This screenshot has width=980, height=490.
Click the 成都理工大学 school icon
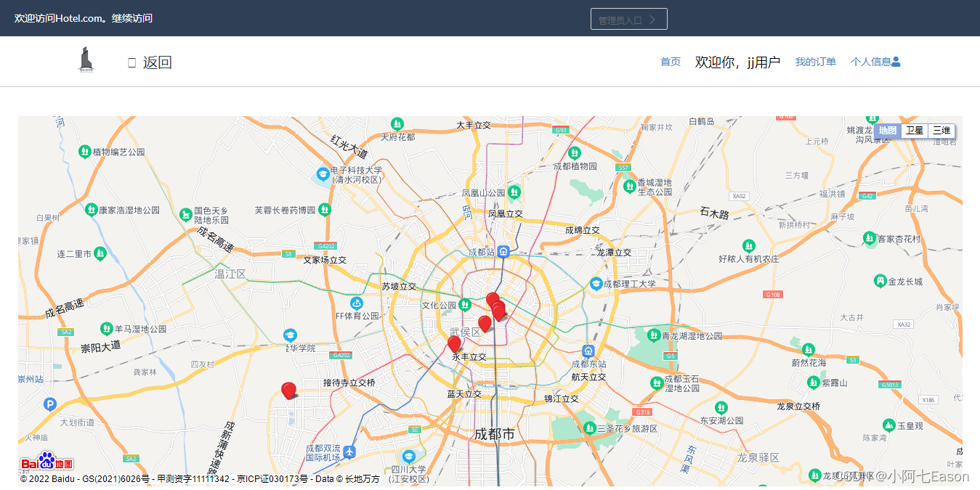596,283
